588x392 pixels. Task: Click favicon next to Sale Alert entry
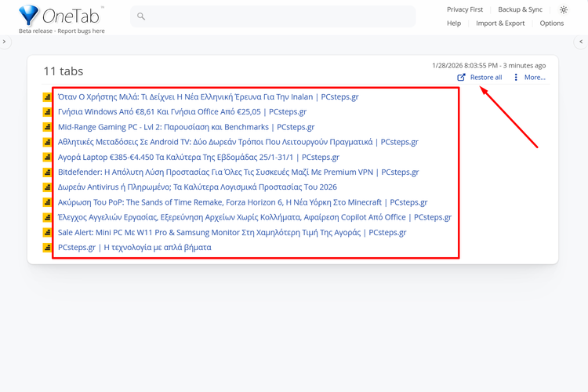click(x=47, y=233)
